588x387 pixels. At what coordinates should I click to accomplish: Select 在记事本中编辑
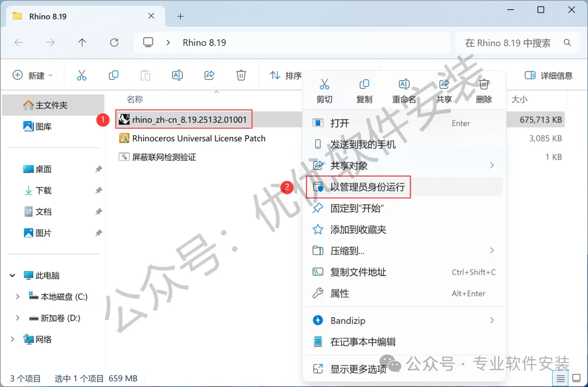[404, 342]
